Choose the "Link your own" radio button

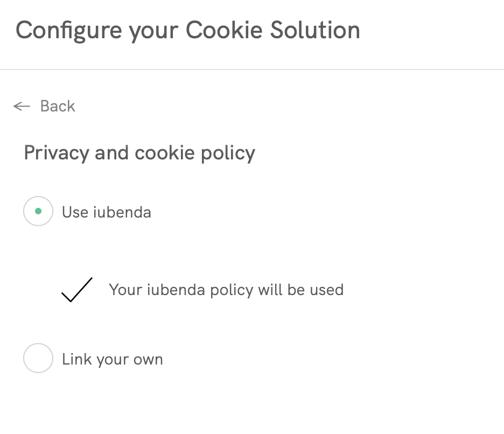tap(38, 359)
